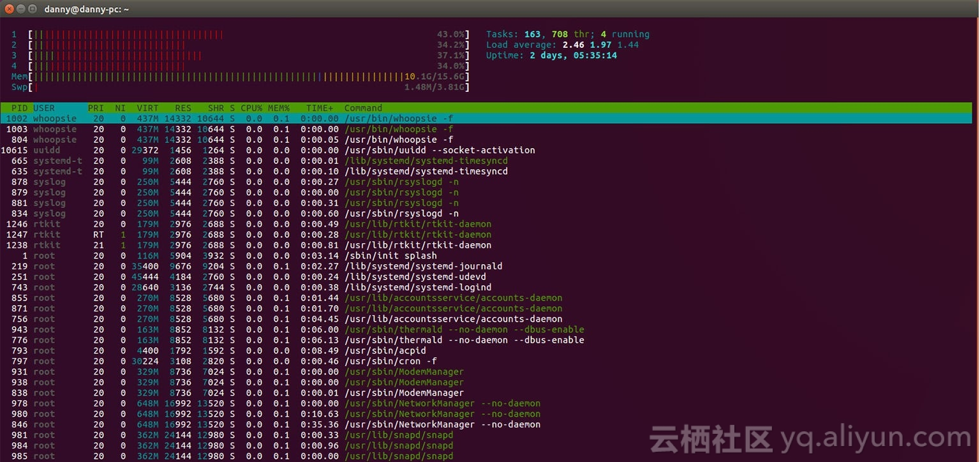The width and height of the screenshot is (980, 462).
Task: Select rsyslogd row with PID 878
Action: pyautogui.click(x=486, y=182)
